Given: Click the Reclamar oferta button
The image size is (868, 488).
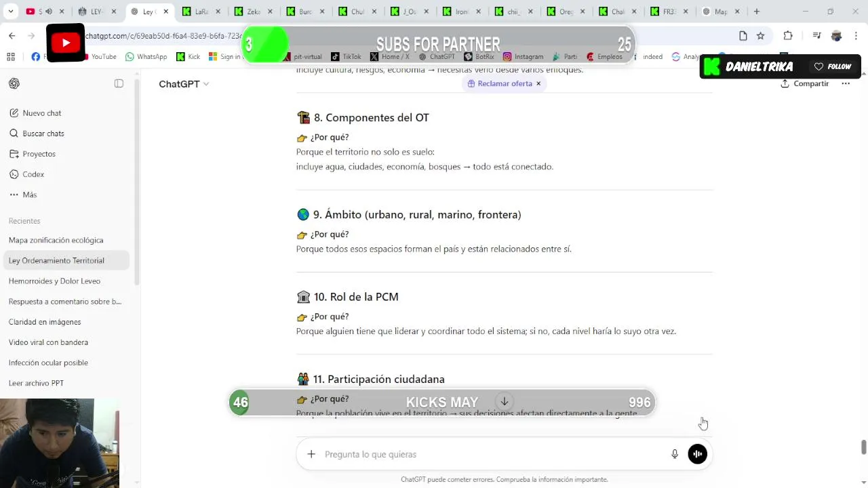Looking at the screenshot, I should point(500,83).
